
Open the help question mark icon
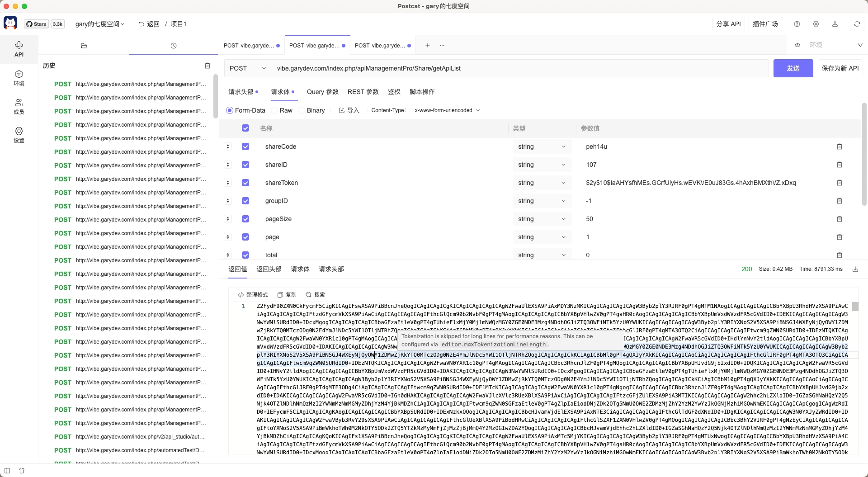click(x=797, y=24)
